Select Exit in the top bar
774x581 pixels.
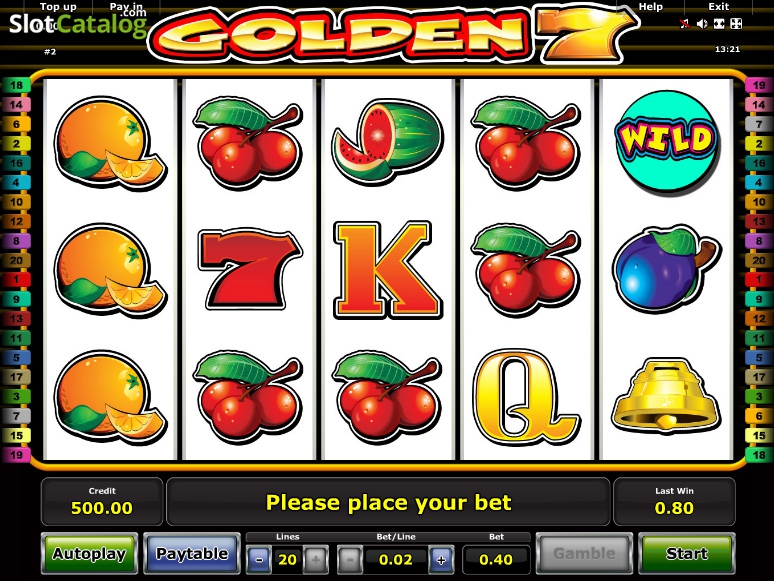pos(718,7)
